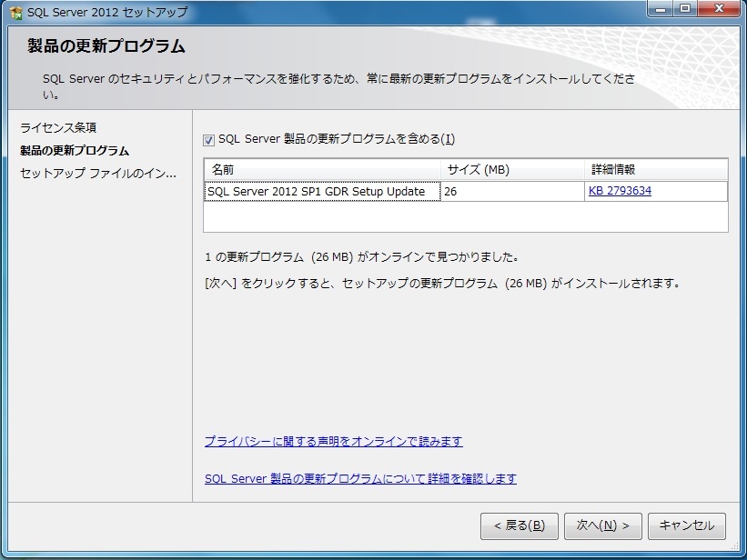The height and width of the screenshot is (560, 747).
Task: Select the SQL Server 2012 SP1 GDR Setup Update row
Action: (x=317, y=192)
